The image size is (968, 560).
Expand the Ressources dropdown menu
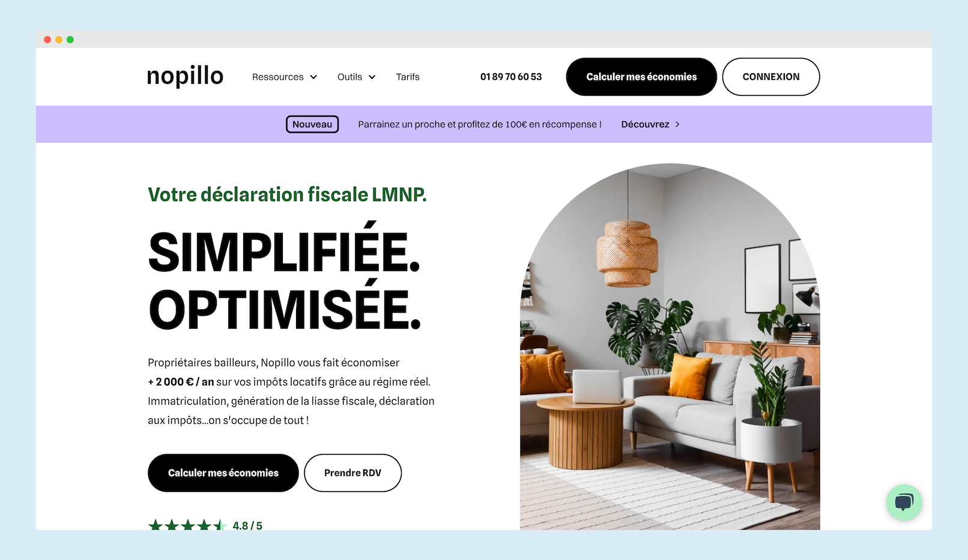point(284,77)
